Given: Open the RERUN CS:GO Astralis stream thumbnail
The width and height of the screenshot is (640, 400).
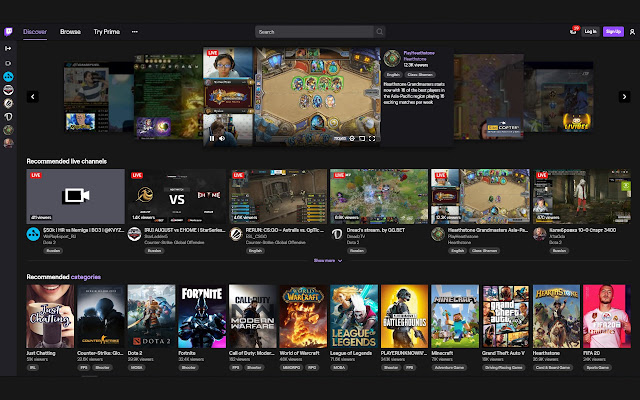Looking at the screenshot, I should coord(278,196).
